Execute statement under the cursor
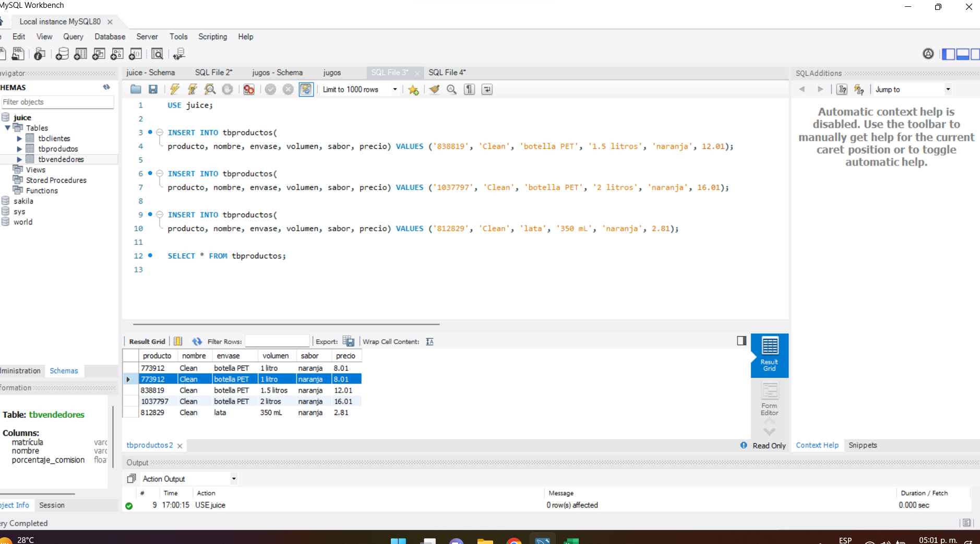 pos(193,89)
